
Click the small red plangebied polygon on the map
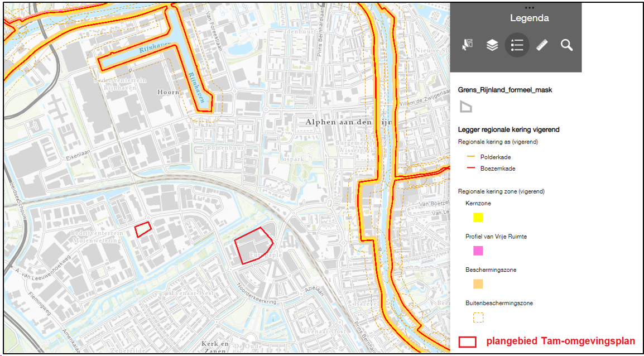click(x=142, y=229)
